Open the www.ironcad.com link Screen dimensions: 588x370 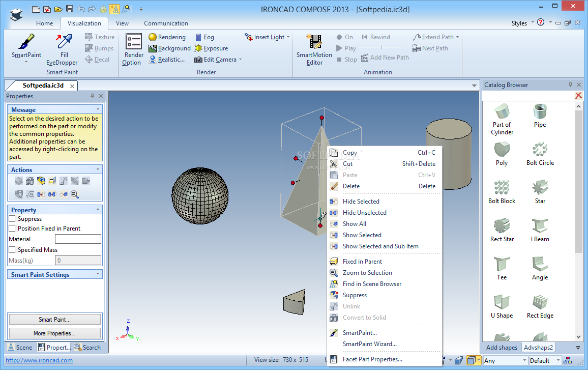(x=39, y=360)
